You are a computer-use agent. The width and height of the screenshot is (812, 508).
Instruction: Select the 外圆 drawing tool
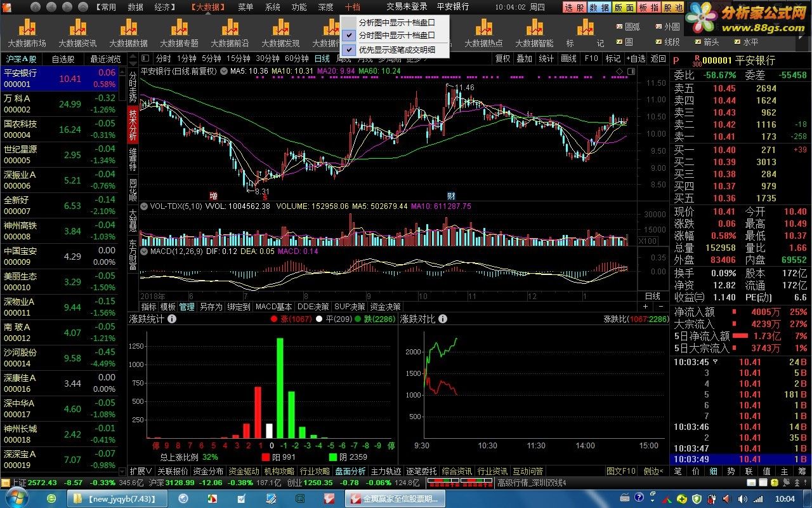(x=667, y=27)
